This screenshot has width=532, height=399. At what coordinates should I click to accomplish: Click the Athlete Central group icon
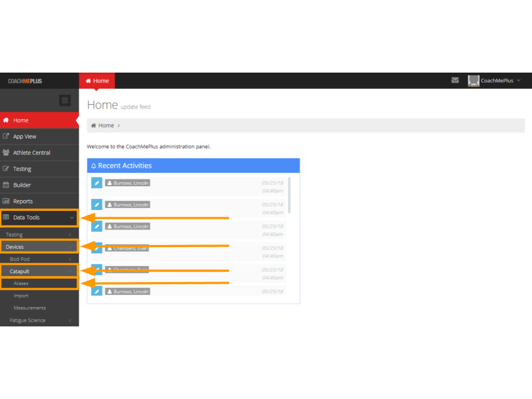(x=6, y=152)
